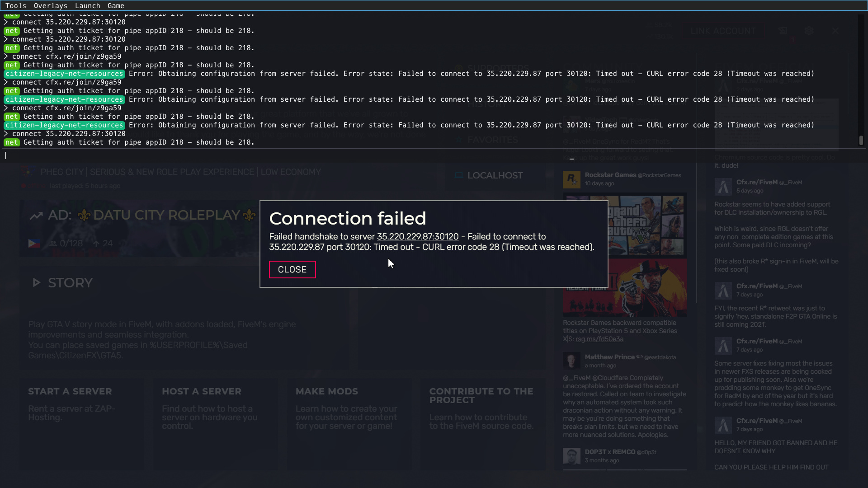Click the Story play triangle icon
This screenshot has height=488, width=868.
tap(37, 283)
